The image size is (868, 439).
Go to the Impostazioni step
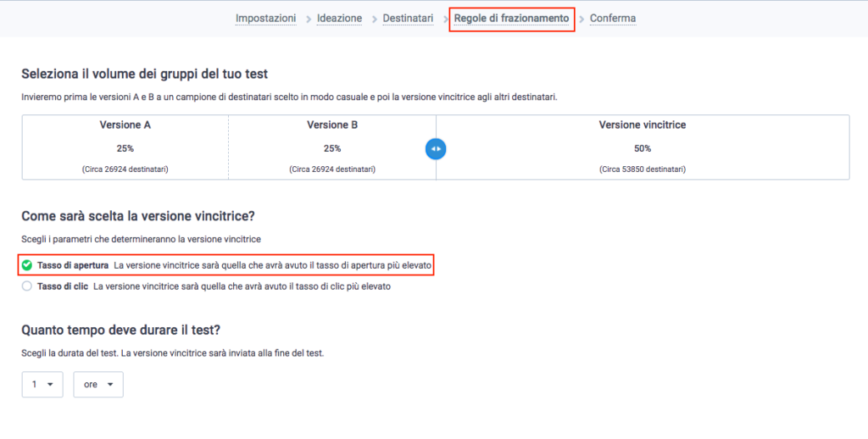pyautogui.click(x=265, y=19)
